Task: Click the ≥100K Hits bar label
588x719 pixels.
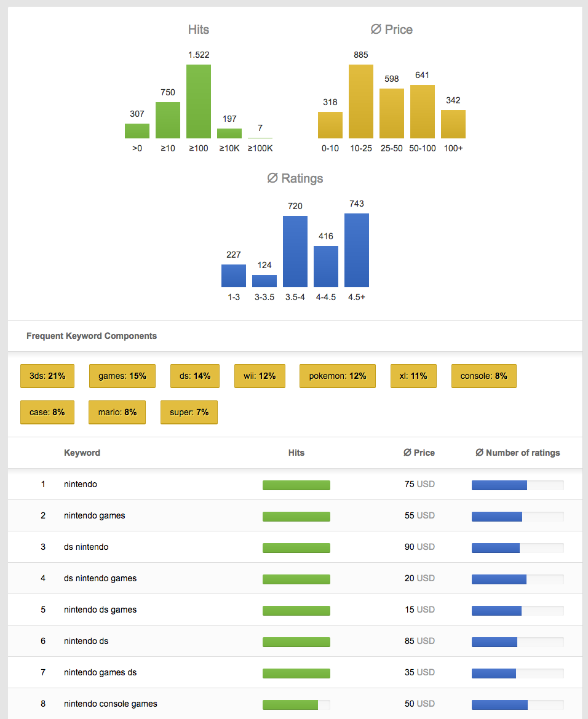Action: 260,148
